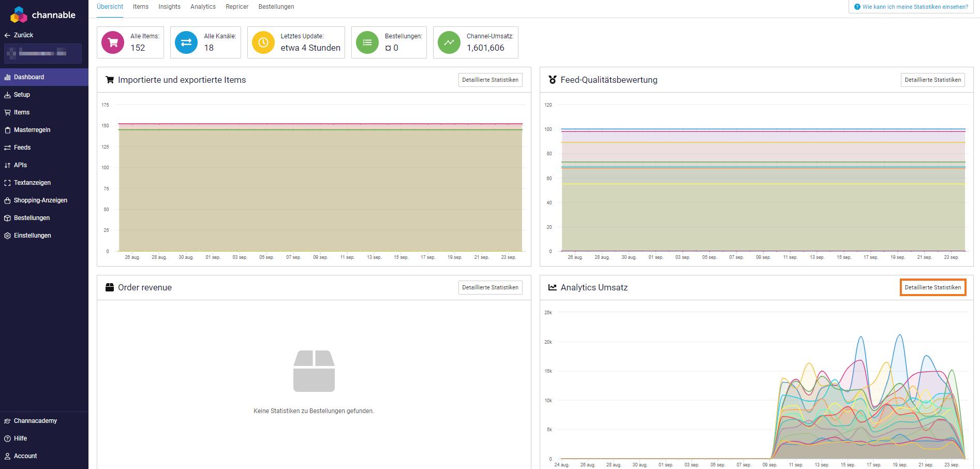Viewport: 980px width, 469px height.
Task: Click the grey empty package placeholder image
Action: pyautogui.click(x=314, y=371)
